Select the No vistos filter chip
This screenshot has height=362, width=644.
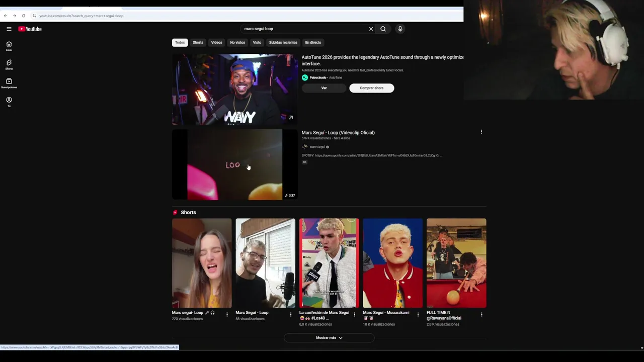click(x=237, y=42)
